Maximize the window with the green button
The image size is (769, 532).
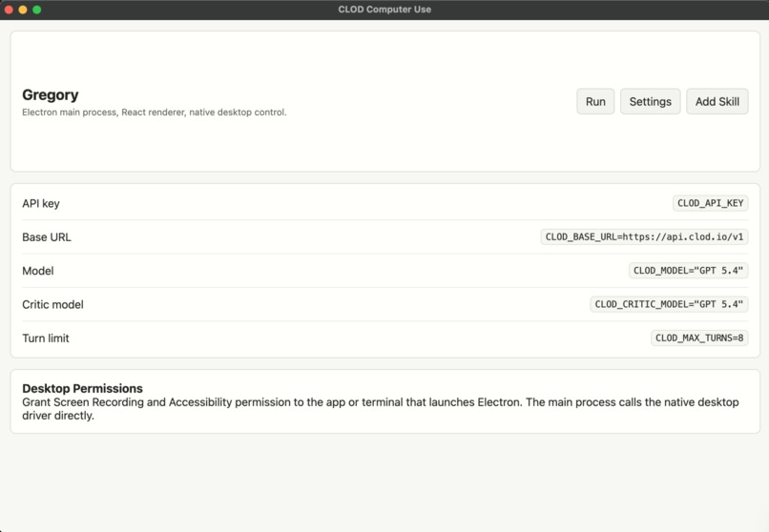pos(37,10)
